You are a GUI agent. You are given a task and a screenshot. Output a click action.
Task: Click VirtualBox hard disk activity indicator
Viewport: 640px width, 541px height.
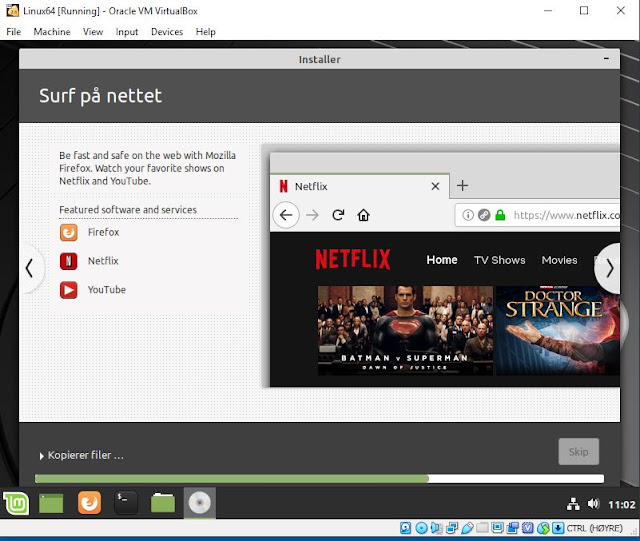click(x=405, y=528)
